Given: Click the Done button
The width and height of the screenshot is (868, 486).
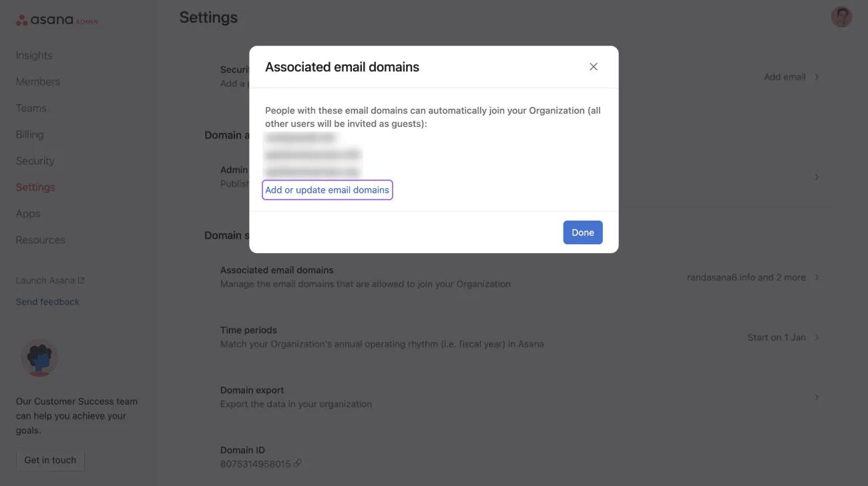Looking at the screenshot, I should 582,230.
